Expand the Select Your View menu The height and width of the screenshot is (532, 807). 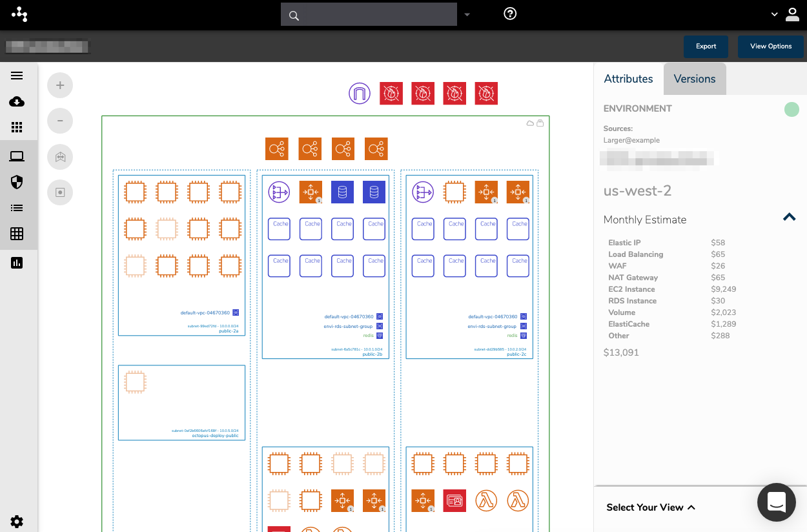pos(650,507)
